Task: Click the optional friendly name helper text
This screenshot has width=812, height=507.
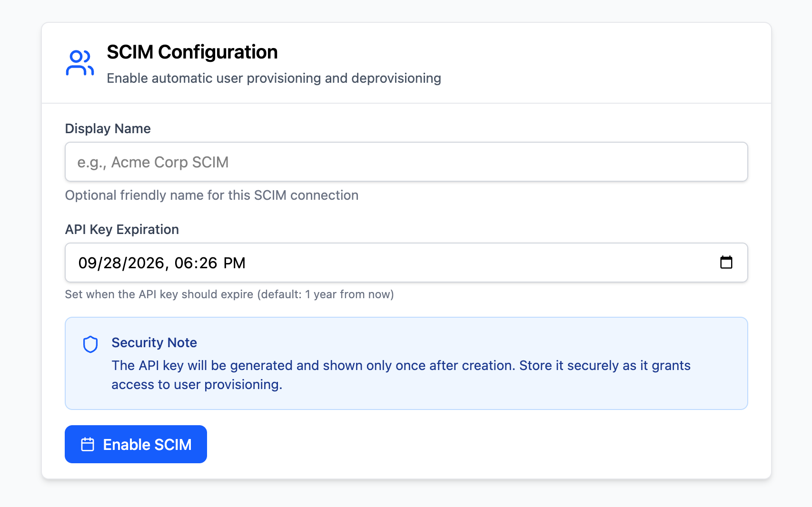Action: (211, 195)
